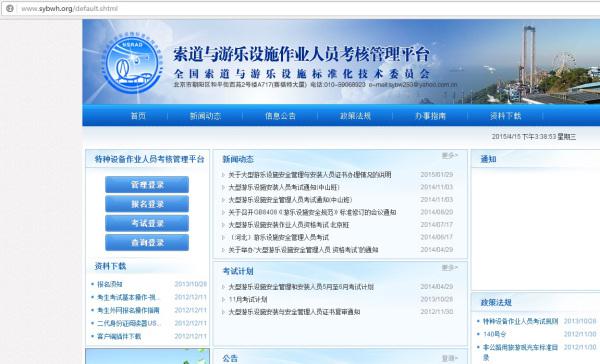Open the 首页 navigation item

[x=138, y=116]
